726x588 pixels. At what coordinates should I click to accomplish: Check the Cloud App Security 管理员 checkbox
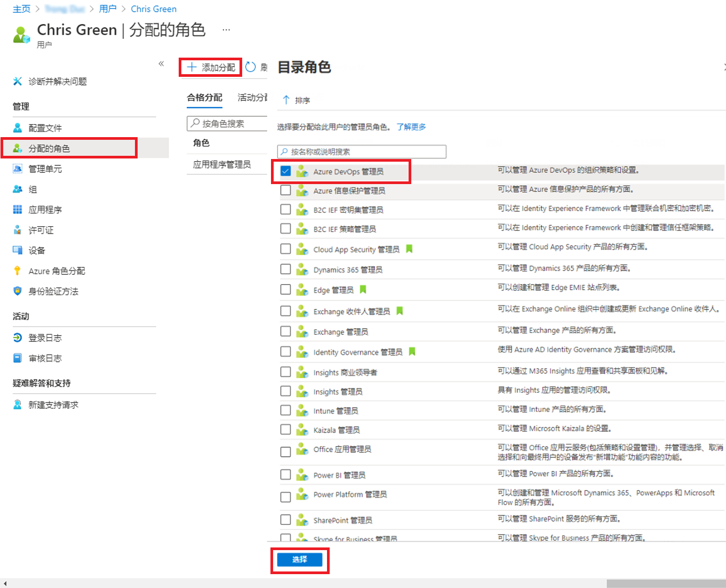pyautogui.click(x=285, y=249)
